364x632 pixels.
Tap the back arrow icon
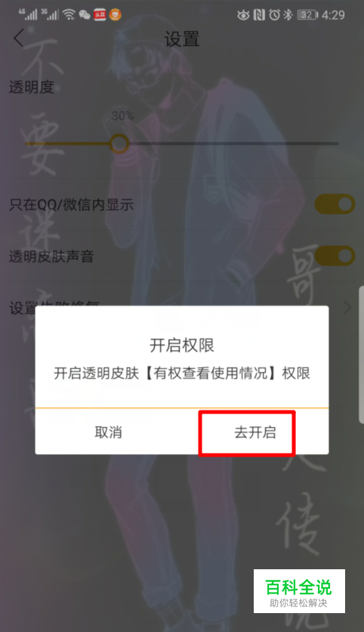[x=19, y=39]
